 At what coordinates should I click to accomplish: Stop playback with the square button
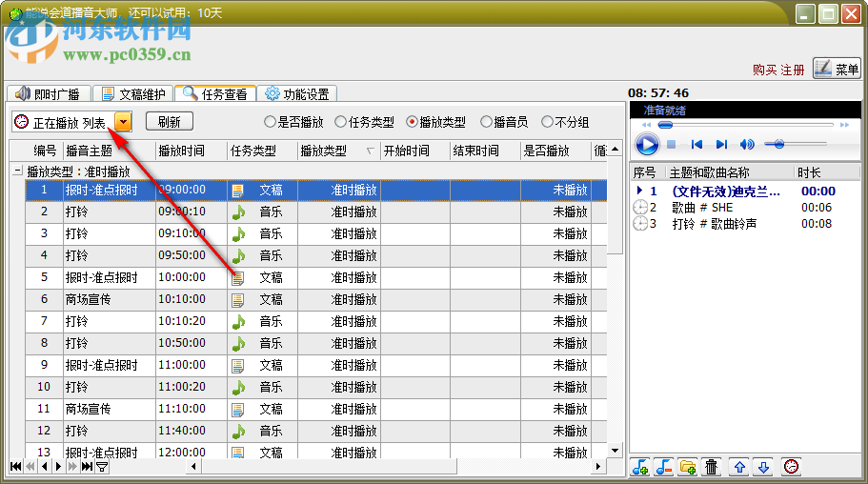[x=671, y=145]
